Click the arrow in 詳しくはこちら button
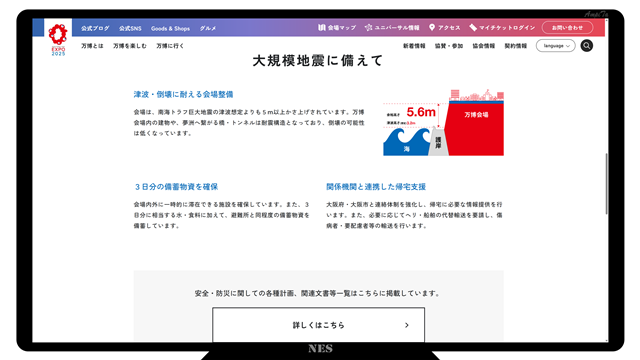 click(x=407, y=325)
